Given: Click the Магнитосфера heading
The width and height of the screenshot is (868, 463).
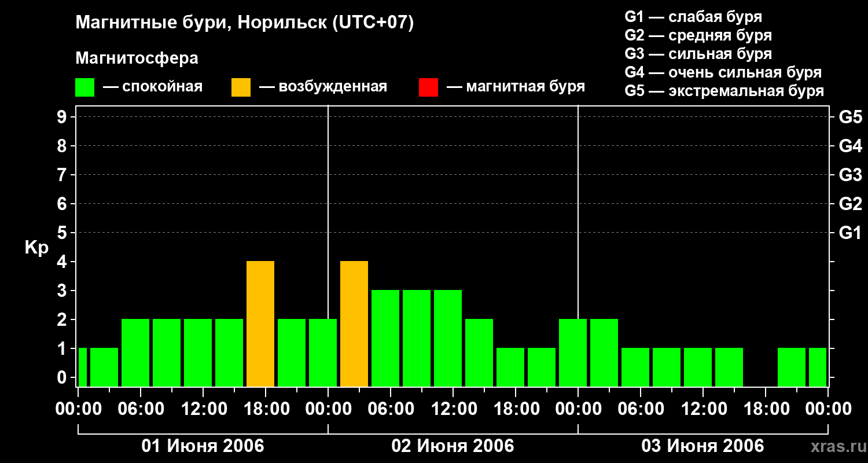Looking at the screenshot, I should (x=137, y=58).
